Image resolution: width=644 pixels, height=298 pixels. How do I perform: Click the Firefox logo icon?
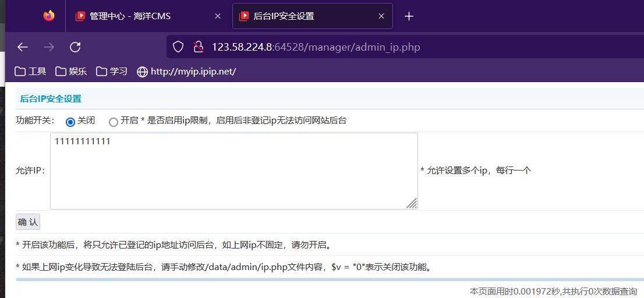pos(49,16)
